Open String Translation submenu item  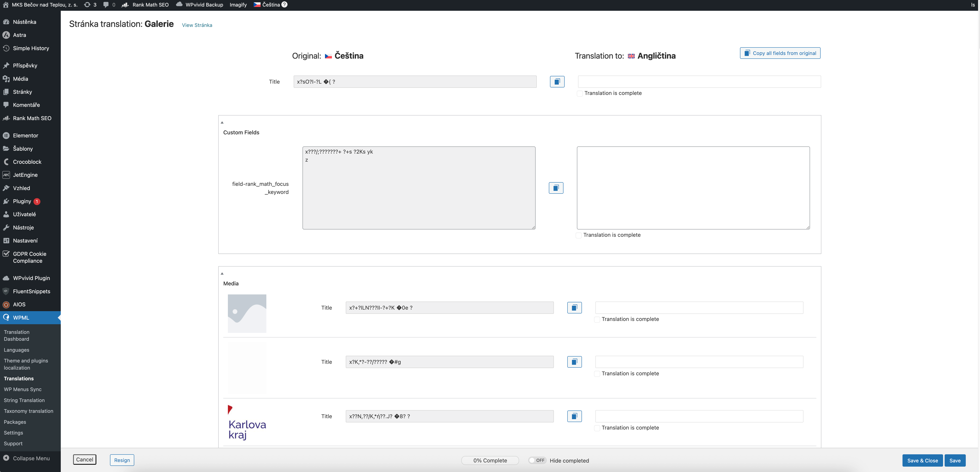click(x=24, y=400)
